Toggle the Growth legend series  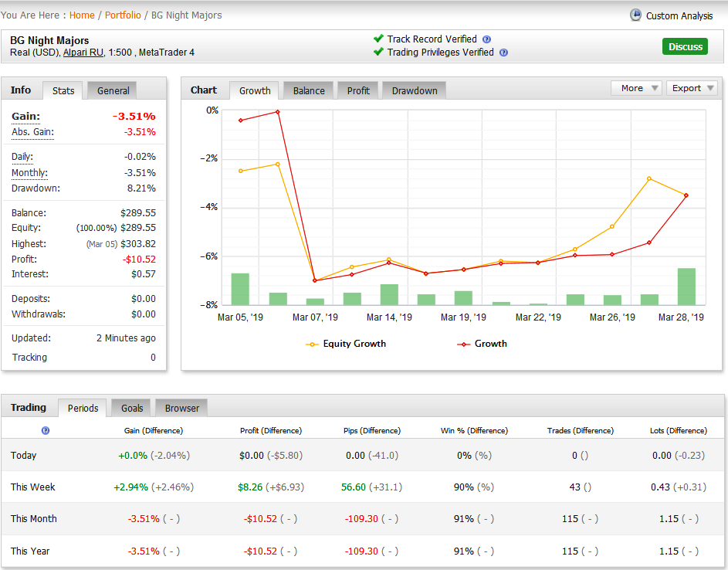(482, 344)
